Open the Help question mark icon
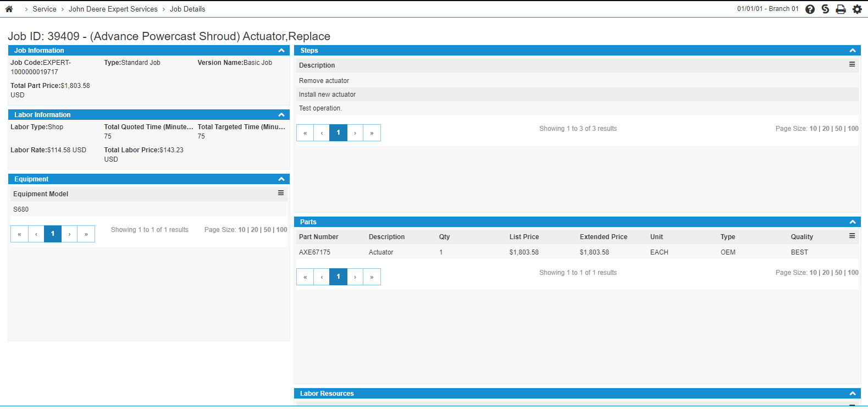 (x=810, y=9)
